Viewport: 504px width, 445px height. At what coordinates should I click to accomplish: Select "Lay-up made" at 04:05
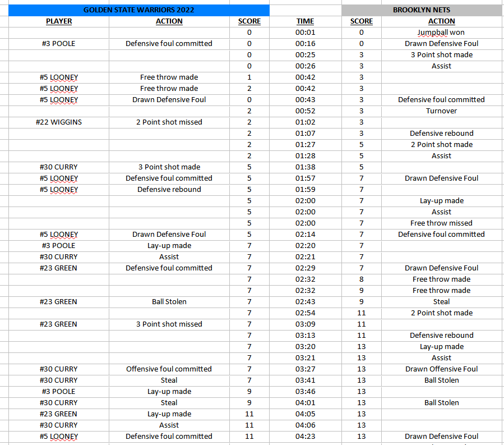(169, 414)
